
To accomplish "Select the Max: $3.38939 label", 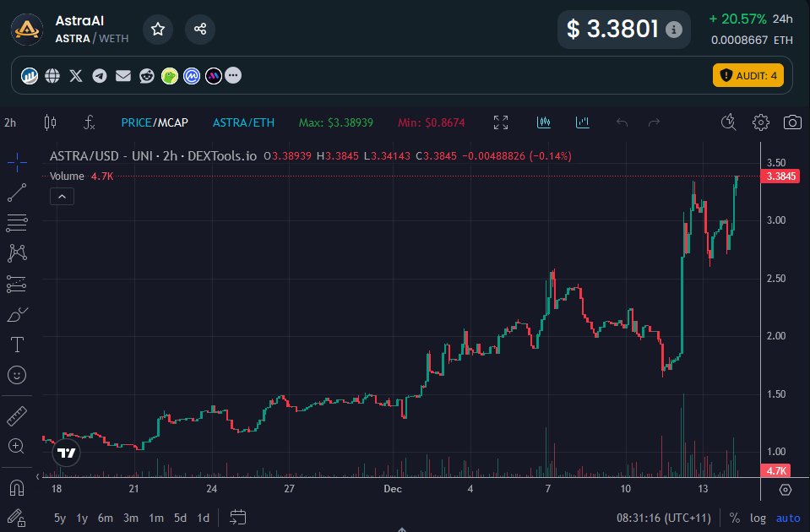I will [x=336, y=123].
